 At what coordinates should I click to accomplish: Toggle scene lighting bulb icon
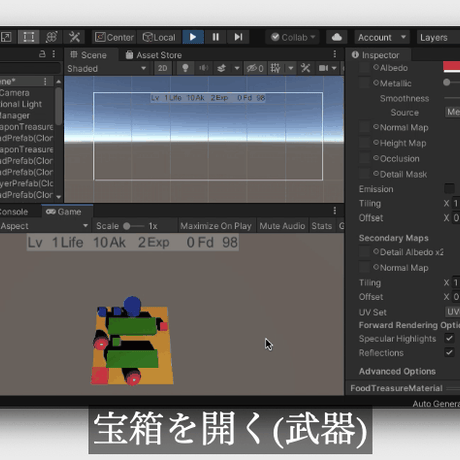(x=185, y=69)
